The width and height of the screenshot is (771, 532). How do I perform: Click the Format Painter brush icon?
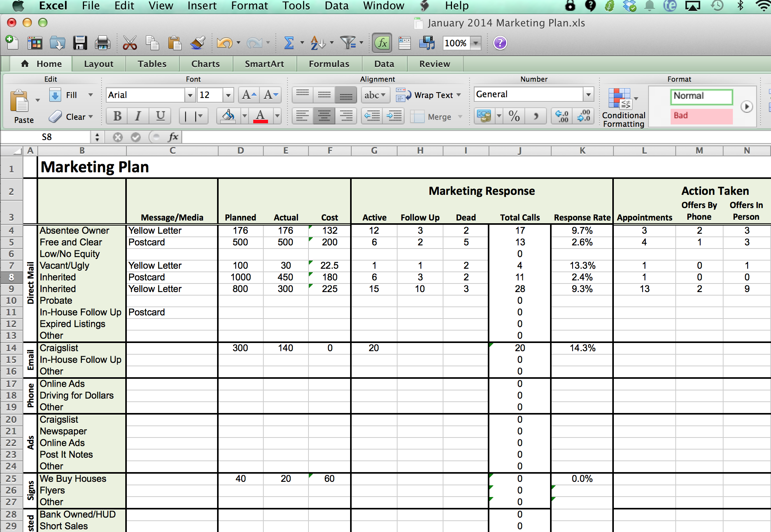point(198,43)
